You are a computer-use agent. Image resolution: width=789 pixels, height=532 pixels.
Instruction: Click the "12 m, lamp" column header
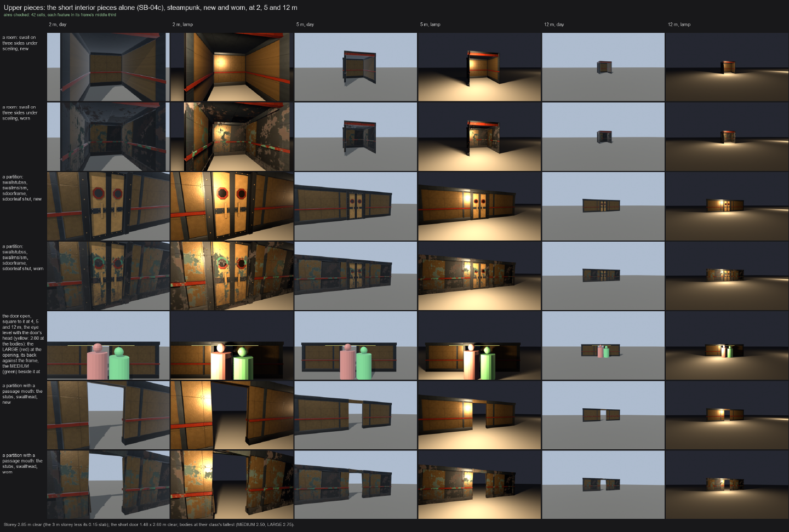click(679, 25)
